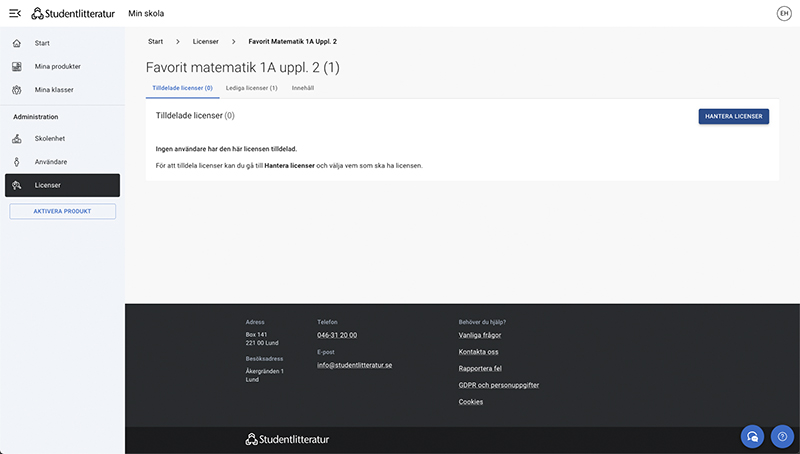Switch to the Lediga licenser (1) tab

click(x=252, y=88)
